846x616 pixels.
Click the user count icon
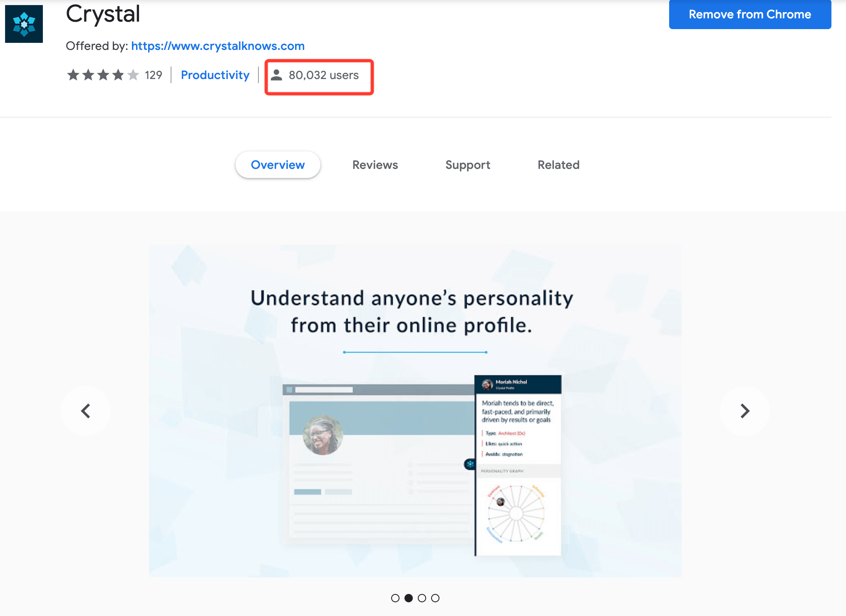276,74
